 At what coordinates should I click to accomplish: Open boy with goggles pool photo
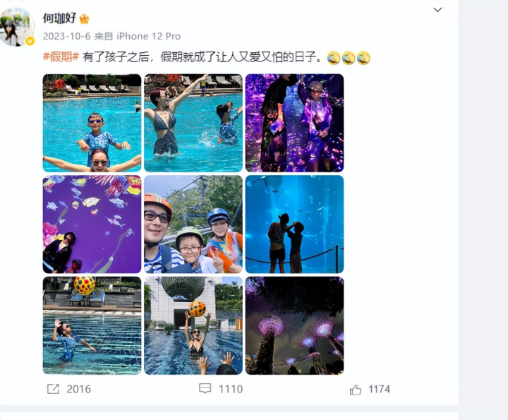tap(92, 123)
